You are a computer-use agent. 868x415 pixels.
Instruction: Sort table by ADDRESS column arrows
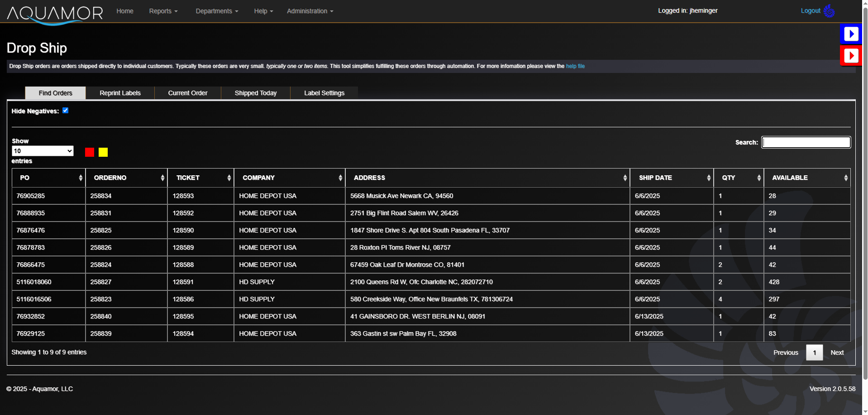pyautogui.click(x=625, y=178)
